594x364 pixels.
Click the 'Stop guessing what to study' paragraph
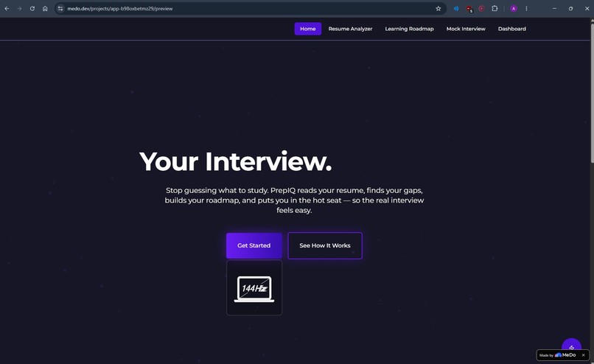[294, 200]
